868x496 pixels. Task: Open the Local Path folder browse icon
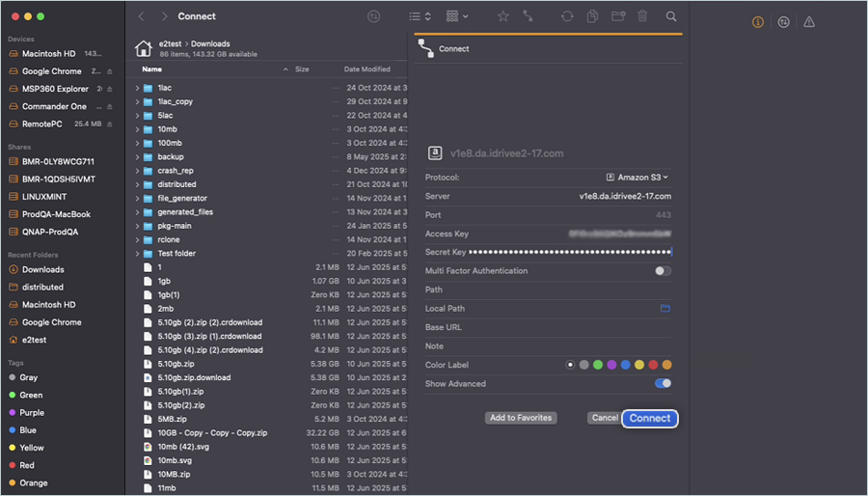click(665, 309)
